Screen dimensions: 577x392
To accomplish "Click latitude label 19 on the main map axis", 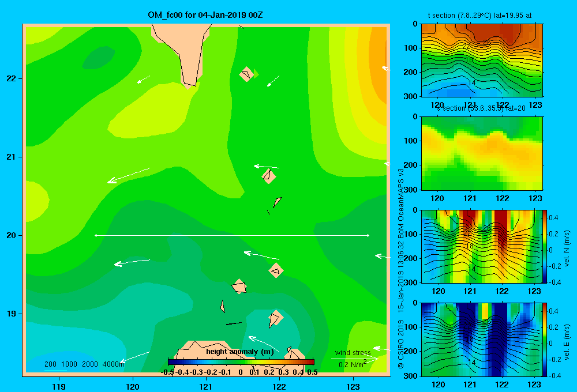I will pos(12,314).
